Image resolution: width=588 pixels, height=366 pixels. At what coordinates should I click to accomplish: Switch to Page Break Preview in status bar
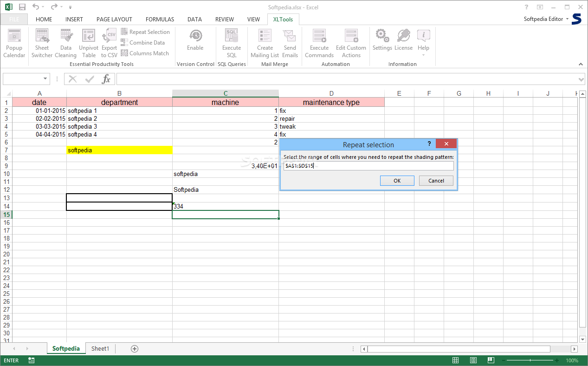coord(490,360)
